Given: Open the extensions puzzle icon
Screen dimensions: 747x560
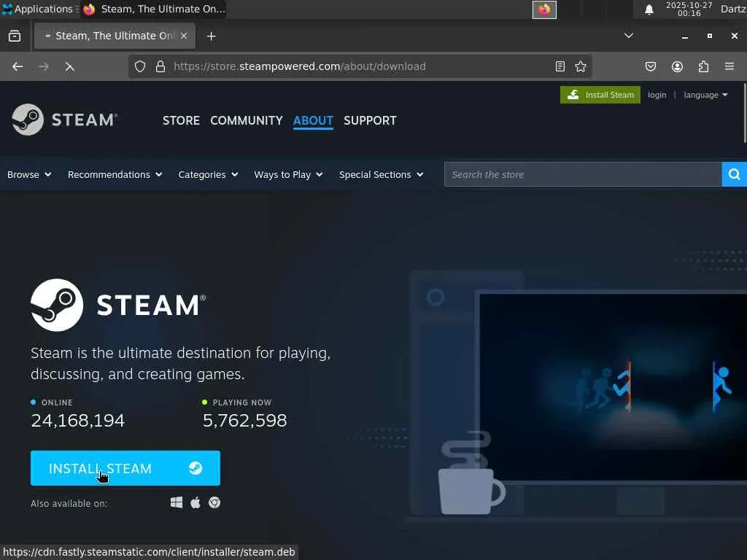Looking at the screenshot, I should click(703, 66).
